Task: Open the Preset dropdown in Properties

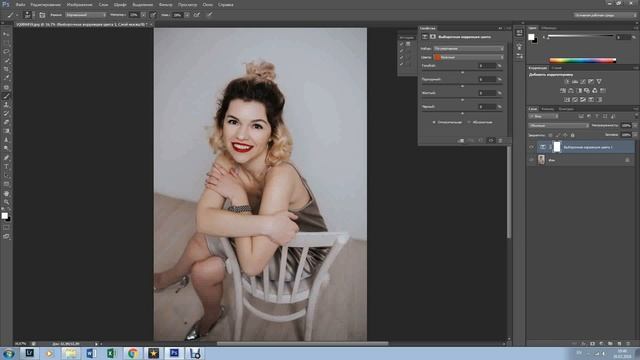Action: (469, 49)
